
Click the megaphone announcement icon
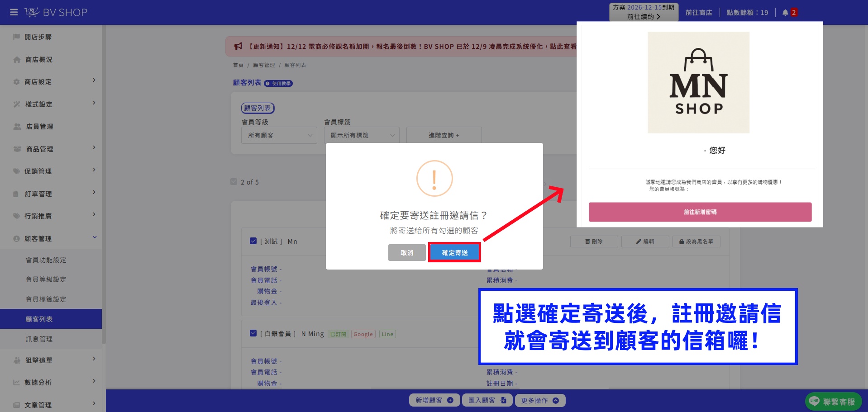238,46
